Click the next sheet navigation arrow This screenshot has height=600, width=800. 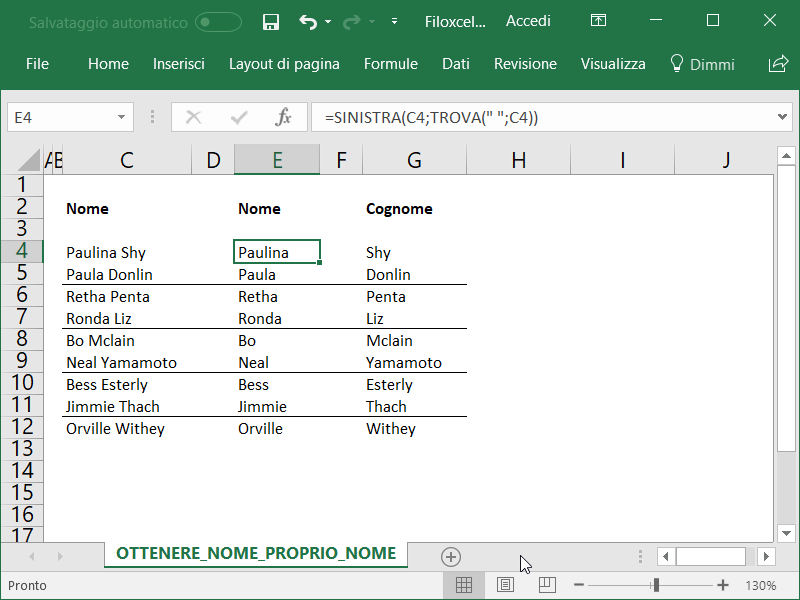click(x=60, y=557)
